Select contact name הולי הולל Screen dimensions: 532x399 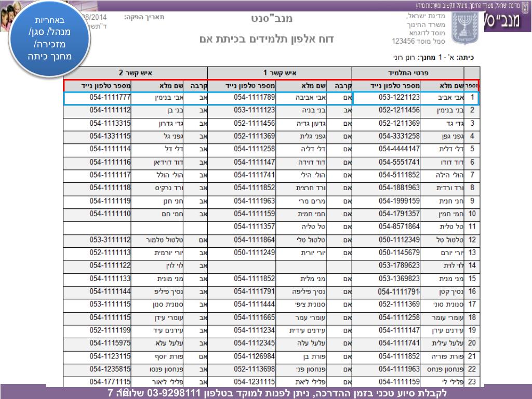point(170,176)
